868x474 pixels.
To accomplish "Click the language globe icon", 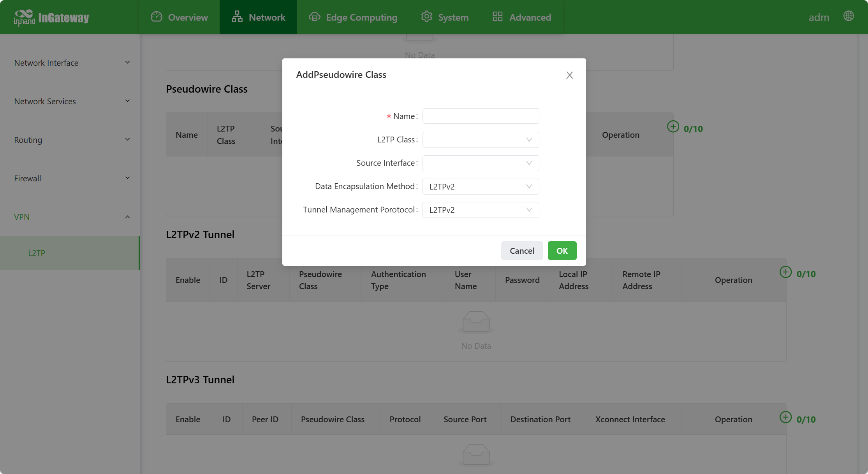I will point(849,16).
